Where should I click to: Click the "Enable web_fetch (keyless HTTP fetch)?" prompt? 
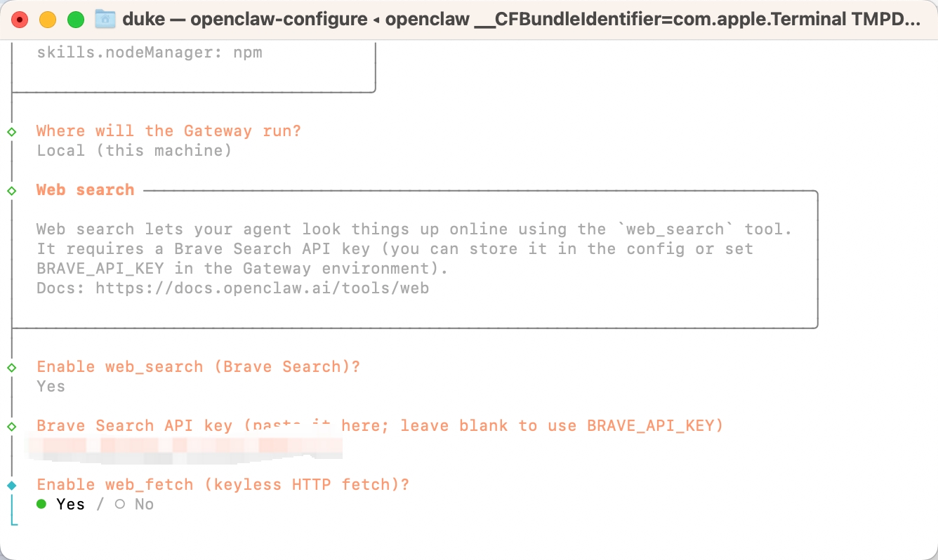[223, 484]
